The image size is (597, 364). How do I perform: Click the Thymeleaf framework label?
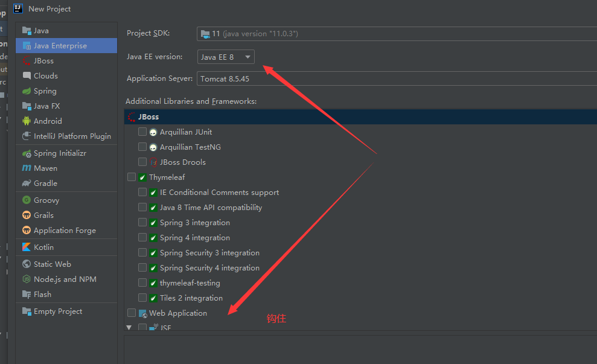click(x=167, y=177)
